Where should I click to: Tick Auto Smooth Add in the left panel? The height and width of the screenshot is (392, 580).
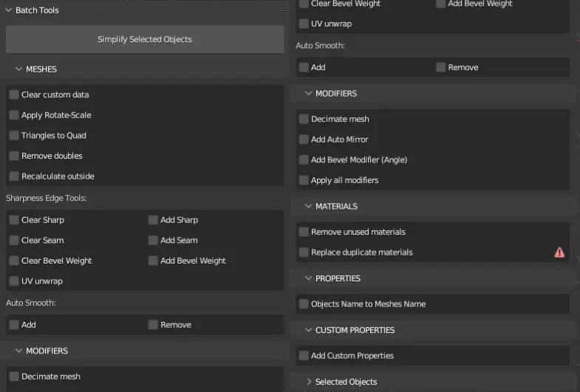pos(14,324)
